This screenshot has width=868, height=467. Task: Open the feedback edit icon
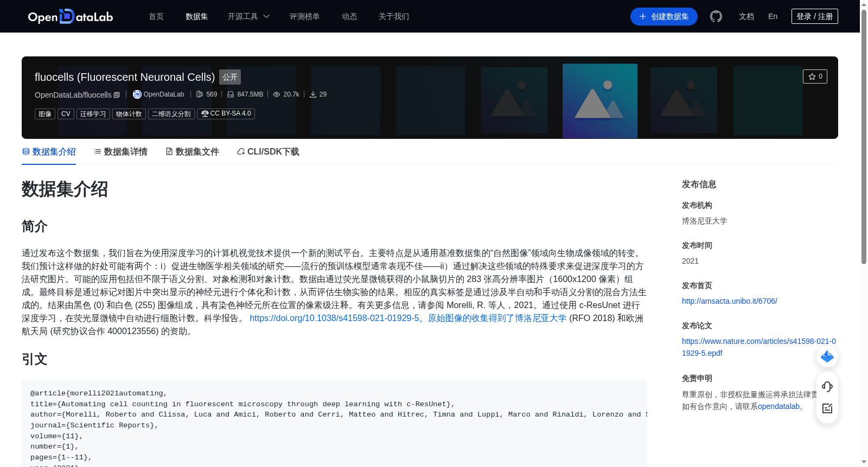coord(827,408)
